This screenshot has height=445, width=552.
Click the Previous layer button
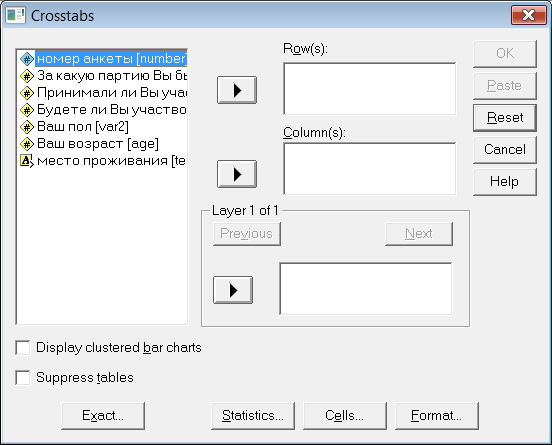pyautogui.click(x=246, y=234)
